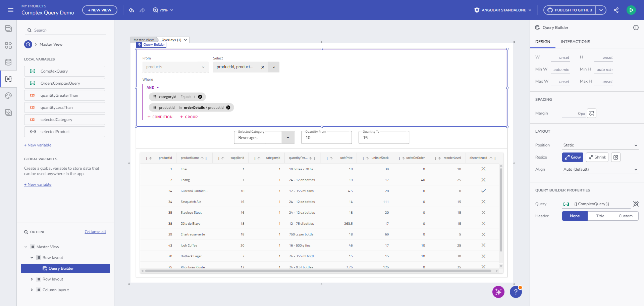Switch to the Interactions tab
The width and height of the screenshot is (644, 306).
coord(575,42)
